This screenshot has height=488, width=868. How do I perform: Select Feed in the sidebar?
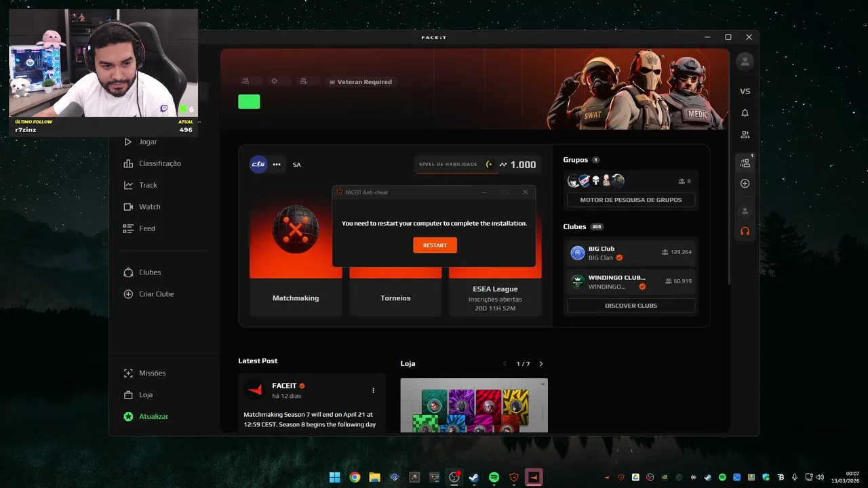point(147,228)
